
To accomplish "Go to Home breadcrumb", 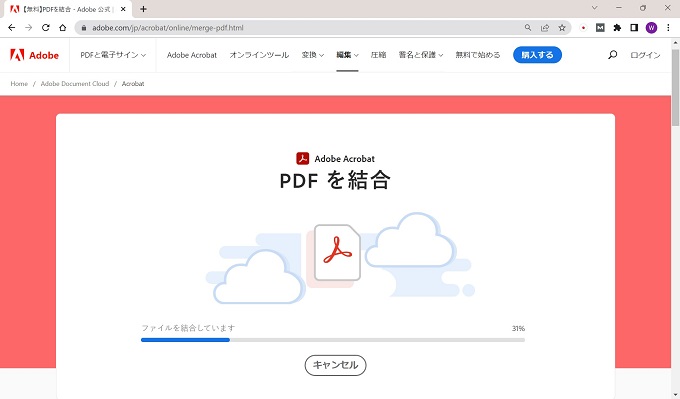I will click(19, 84).
